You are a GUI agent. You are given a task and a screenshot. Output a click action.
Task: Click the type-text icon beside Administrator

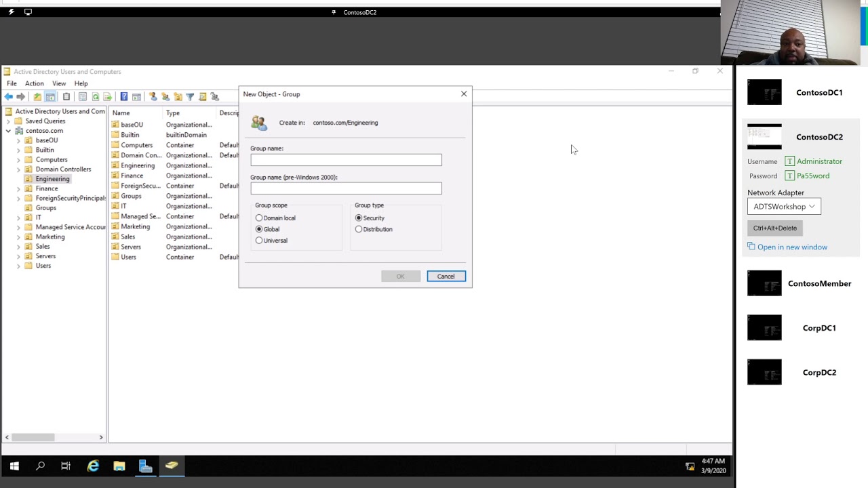(x=790, y=161)
